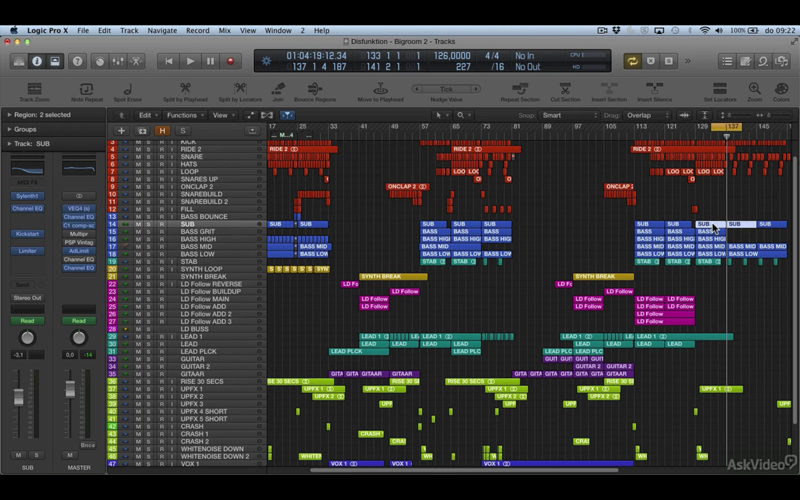Image resolution: width=800 pixels, height=500 pixels.
Task: Open the Snap Smart dropdown
Action: 569,115
